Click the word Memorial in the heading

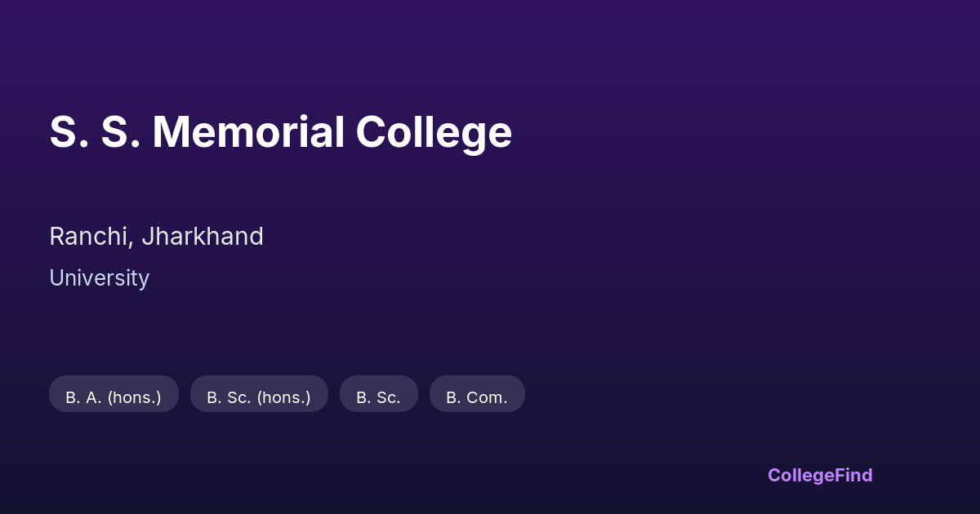(248, 132)
